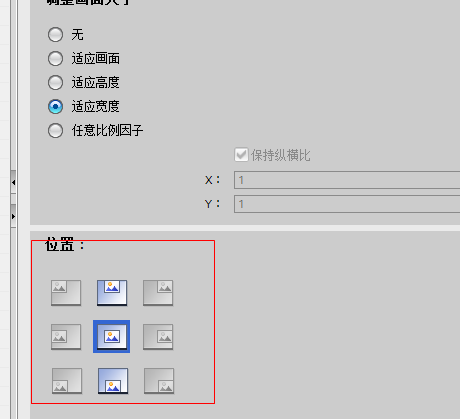Screen dimensions: 460x419
Task: Click the Y scale factor field
Action: [x=347, y=204]
